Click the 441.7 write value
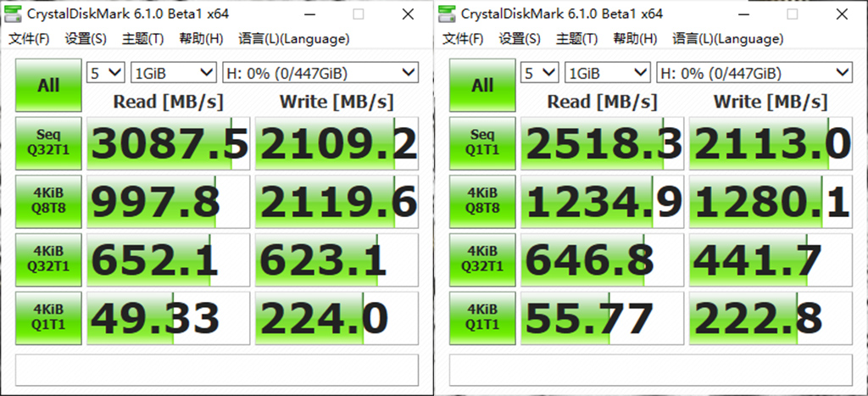This screenshot has height=396, width=868. 771,259
